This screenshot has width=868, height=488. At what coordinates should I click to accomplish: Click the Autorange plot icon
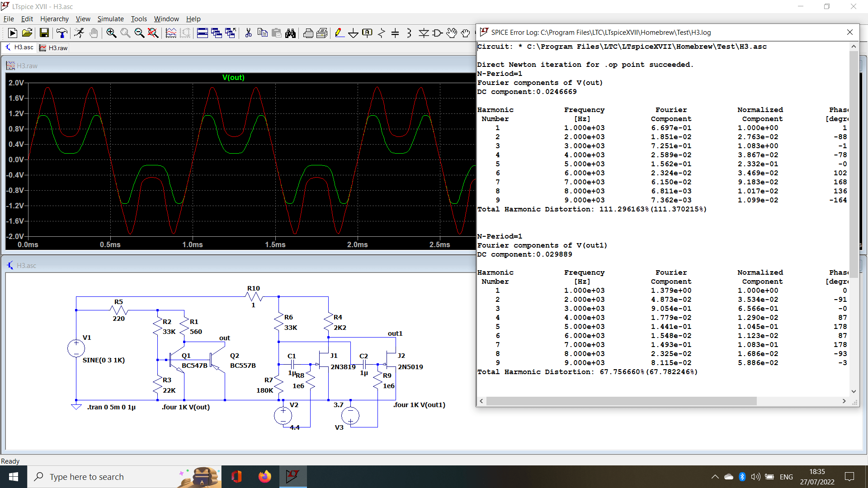point(171,33)
